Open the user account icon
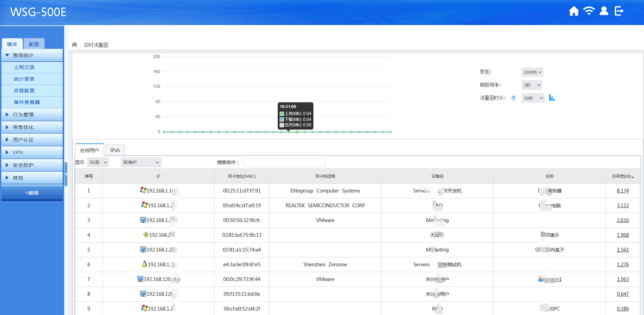The height and width of the screenshot is (315, 644). coord(604,11)
